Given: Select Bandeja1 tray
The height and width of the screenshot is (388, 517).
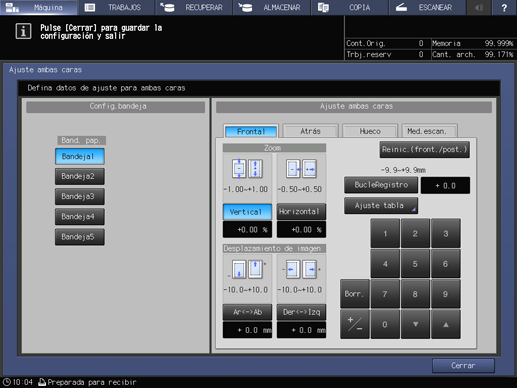Looking at the screenshot, I should pyautogui.click(x=80, y=156).
